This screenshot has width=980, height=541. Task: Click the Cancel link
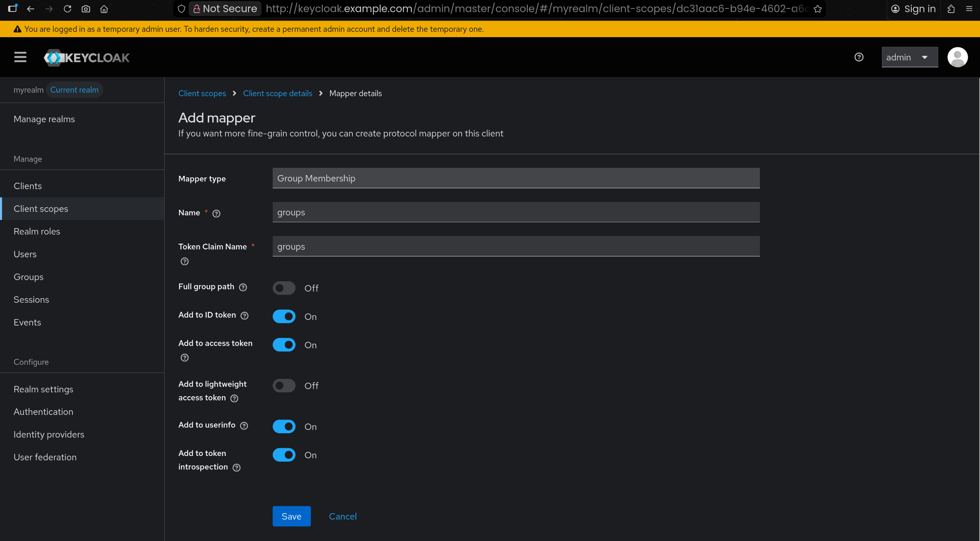(343, 516)
